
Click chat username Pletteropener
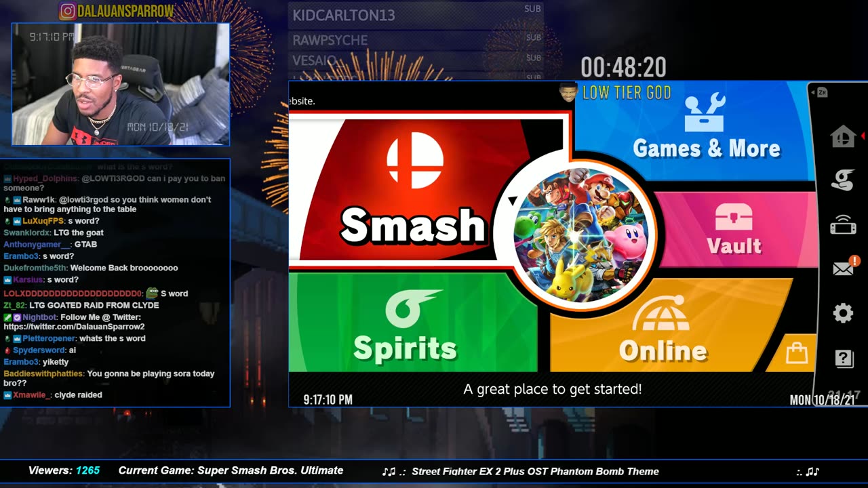48,338
